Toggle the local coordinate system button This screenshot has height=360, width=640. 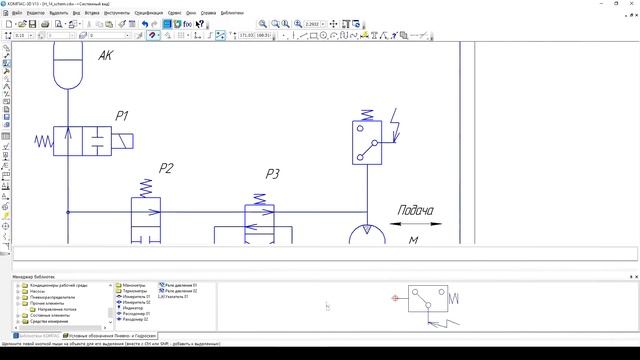point(198,36)
